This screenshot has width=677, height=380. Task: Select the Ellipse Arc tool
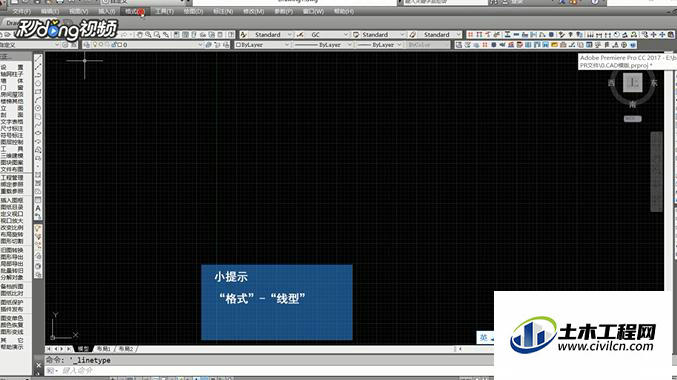click(x=38, y=141)
